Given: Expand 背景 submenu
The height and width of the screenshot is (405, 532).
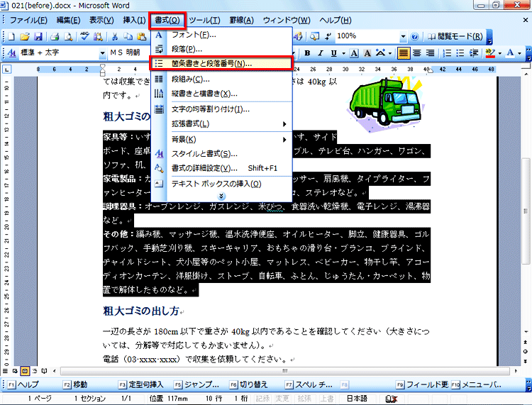Looking at the screenshot, I should coord(221,140).
